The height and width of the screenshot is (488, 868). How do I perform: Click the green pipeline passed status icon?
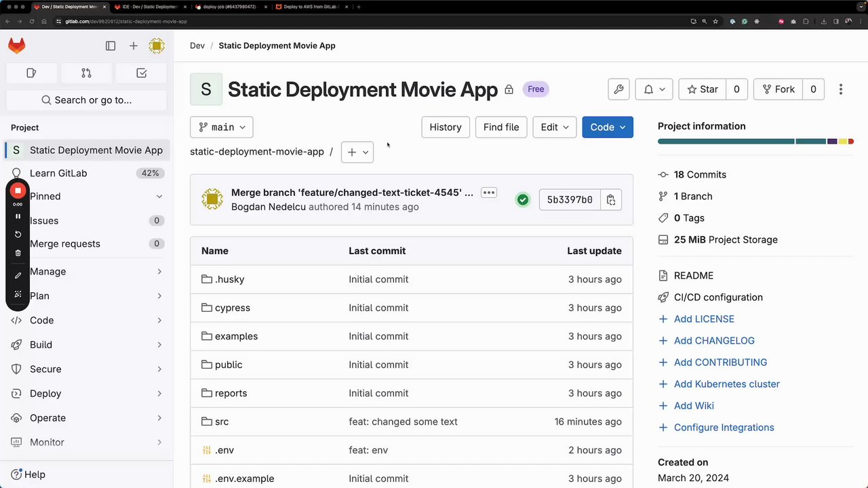coord(523,199)
